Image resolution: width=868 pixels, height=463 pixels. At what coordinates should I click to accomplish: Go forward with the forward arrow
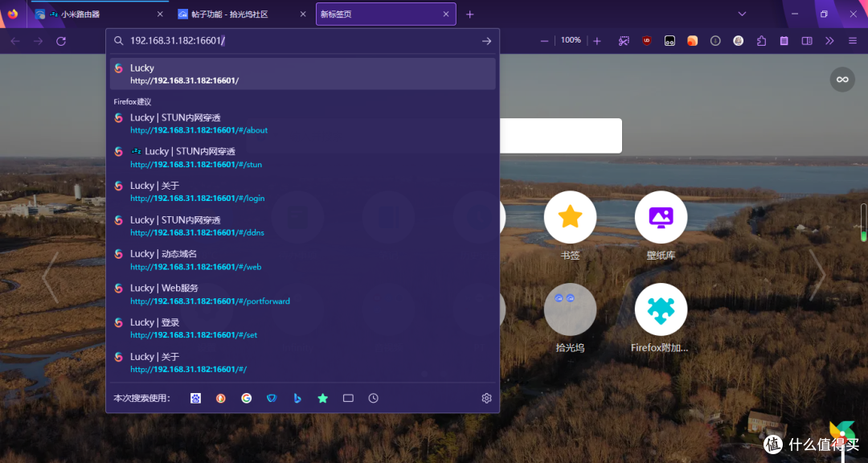click(x=39, y=41)
